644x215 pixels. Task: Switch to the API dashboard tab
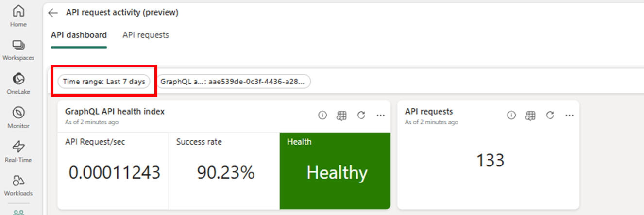tap(79, 35)
